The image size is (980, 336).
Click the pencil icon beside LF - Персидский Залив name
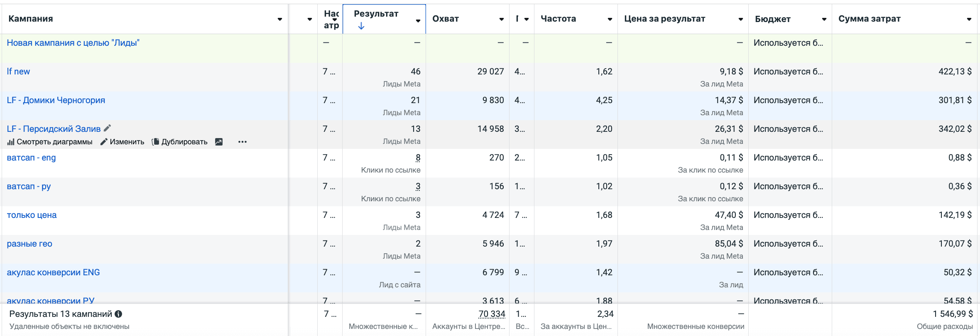coord(107,128)
